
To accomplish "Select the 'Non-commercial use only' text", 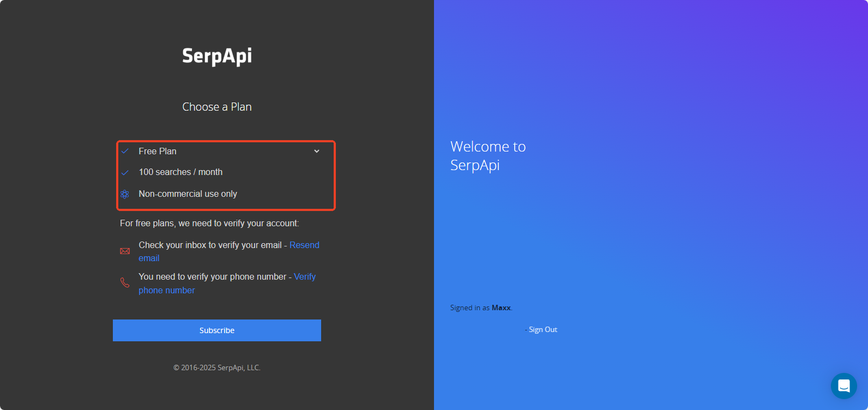I will (x=188, y=194).
